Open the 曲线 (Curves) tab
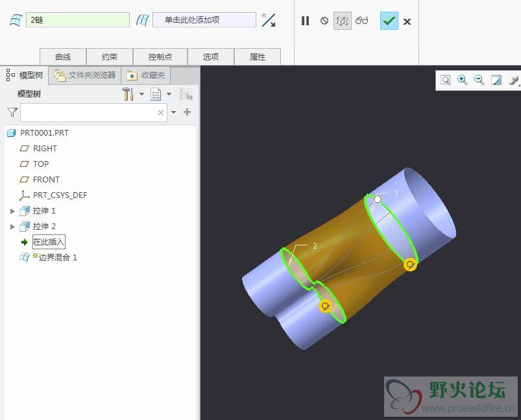Viewport: 521px width, 420px height. pyautogui.click(x=63, y=57)
